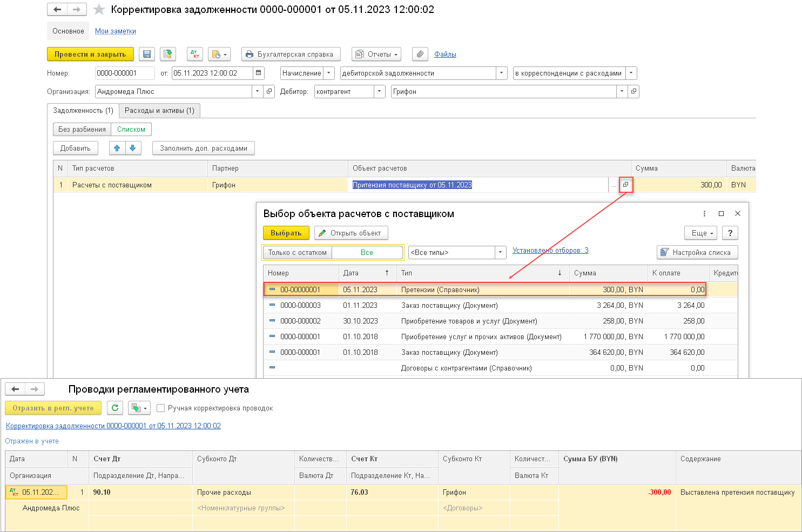Click the refresh icon in the postings panel
802x532 pixels.
click(x=115, y=408)
